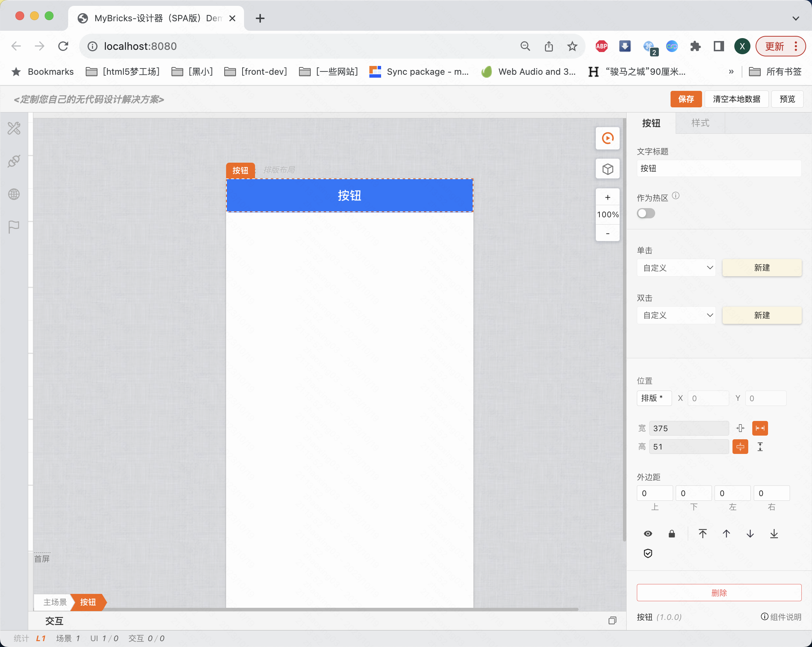This screenshot has width=812, height=647.
Task: Move component to bottom layer icon
Action: [774, 534]
